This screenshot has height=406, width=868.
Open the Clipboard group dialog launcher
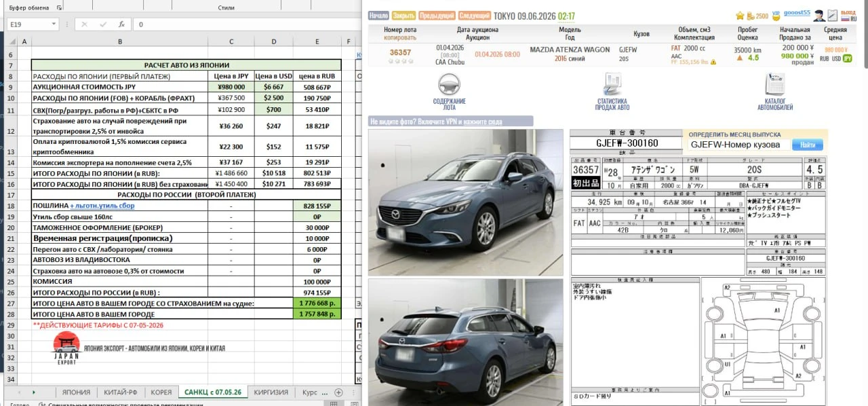click(x=59, y=7)
